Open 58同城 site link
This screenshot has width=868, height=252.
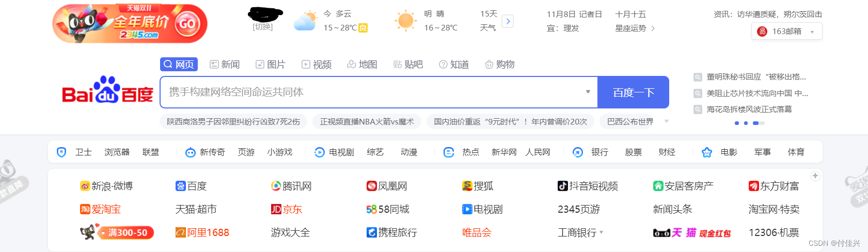388,209
